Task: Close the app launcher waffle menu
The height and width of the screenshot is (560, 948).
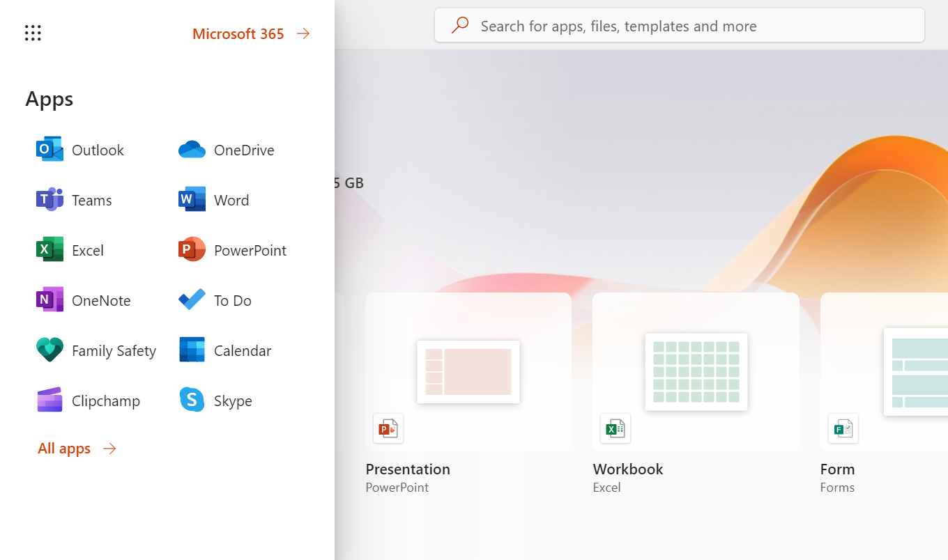Action: pos(33,33)
